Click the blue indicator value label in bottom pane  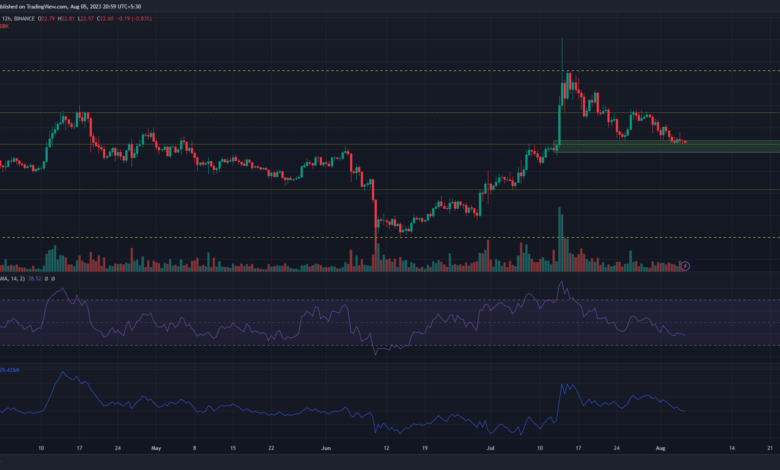14,369
